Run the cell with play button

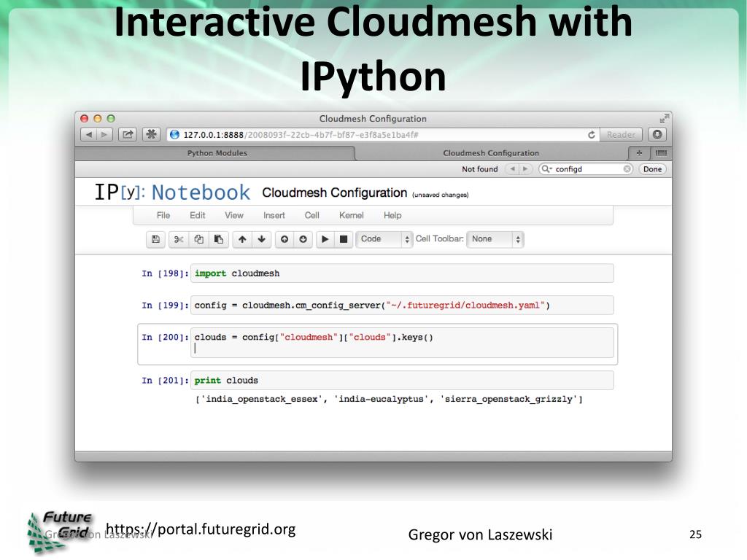(x=325, y=239)
